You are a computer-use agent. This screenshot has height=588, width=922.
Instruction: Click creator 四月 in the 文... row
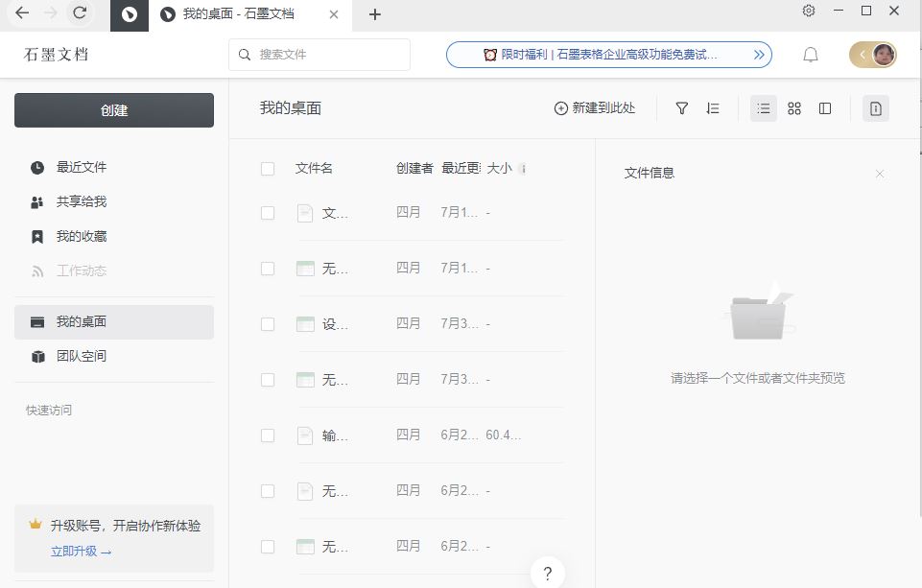click(x=408, y=212)
